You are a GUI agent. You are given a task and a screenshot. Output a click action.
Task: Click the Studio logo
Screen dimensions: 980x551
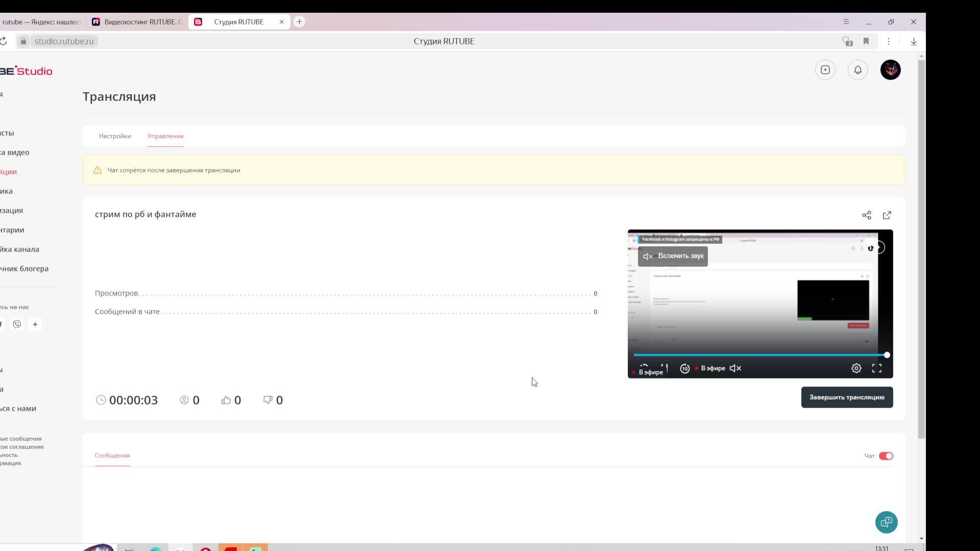point(26,71)
